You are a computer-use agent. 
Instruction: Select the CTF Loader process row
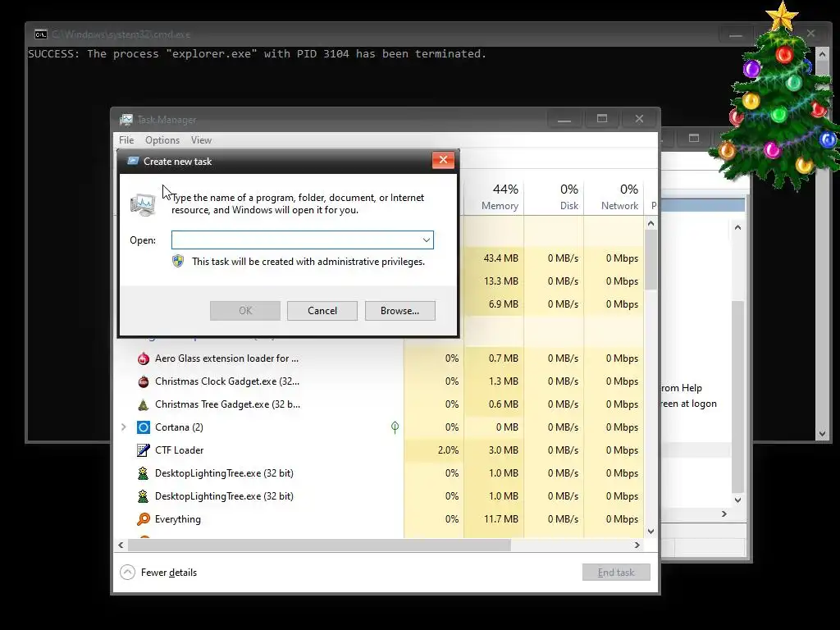tap(379, 450)
